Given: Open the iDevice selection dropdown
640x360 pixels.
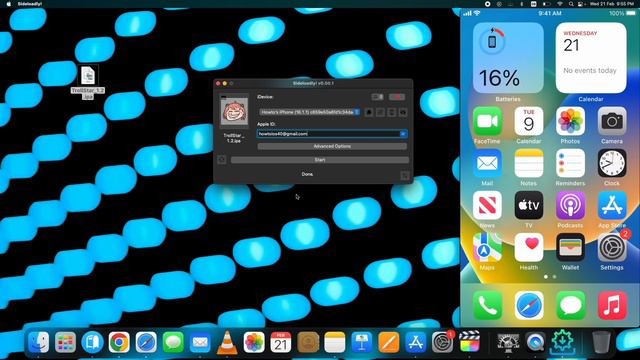Looking at the screenshot, I should [x=310, y=112].
